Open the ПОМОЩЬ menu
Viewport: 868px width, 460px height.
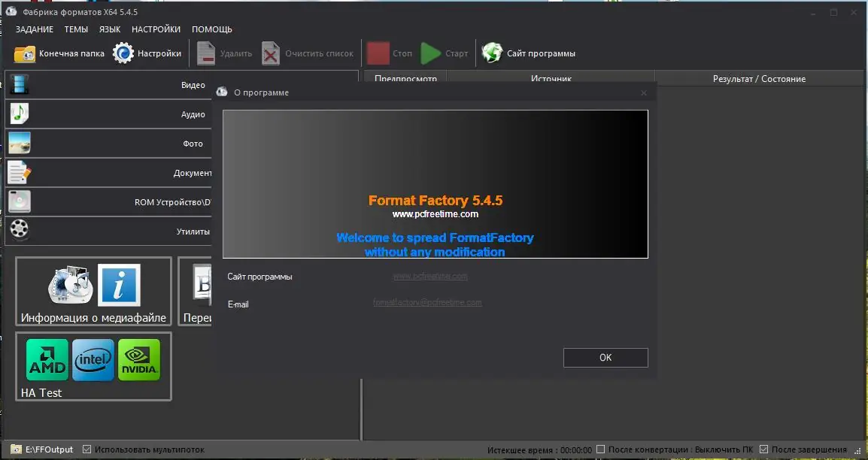tap(212, 29)
